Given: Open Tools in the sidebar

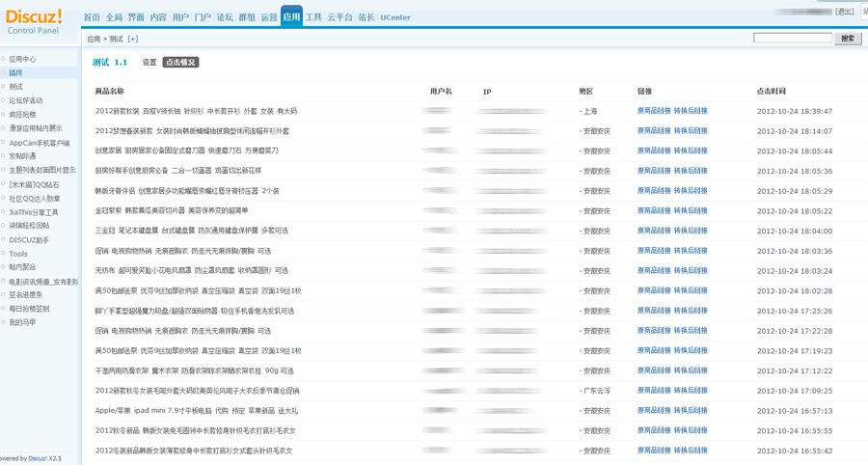Looking at the screenshot, I should click(x=18, y=254).
